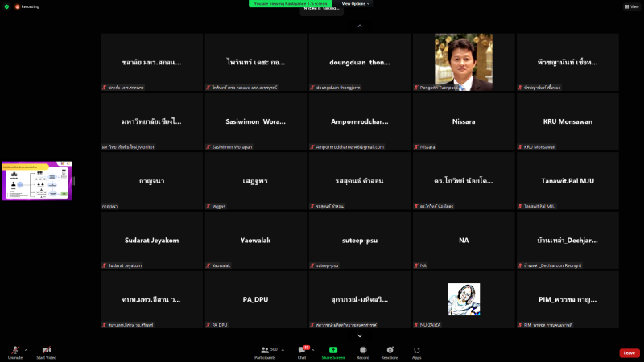Expand audio options arrow beside Unmute
Screen dimensions: 644x362
point(26,350)
